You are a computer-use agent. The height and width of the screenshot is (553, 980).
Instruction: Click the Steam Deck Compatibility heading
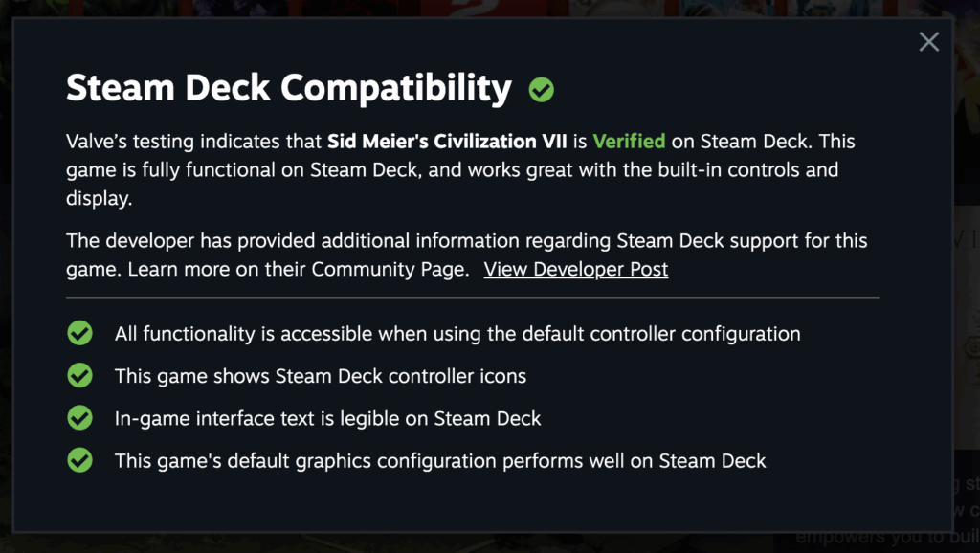[x=288, y=88]
